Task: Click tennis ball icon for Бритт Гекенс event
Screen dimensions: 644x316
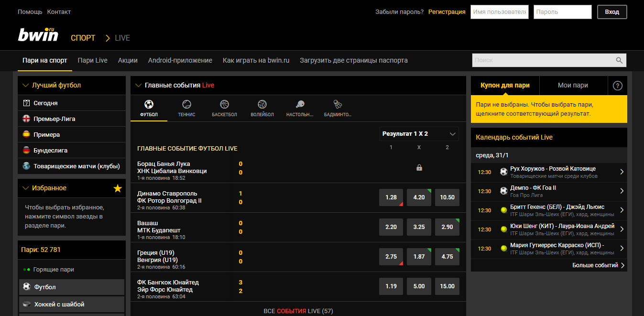Action: (503, 210)
